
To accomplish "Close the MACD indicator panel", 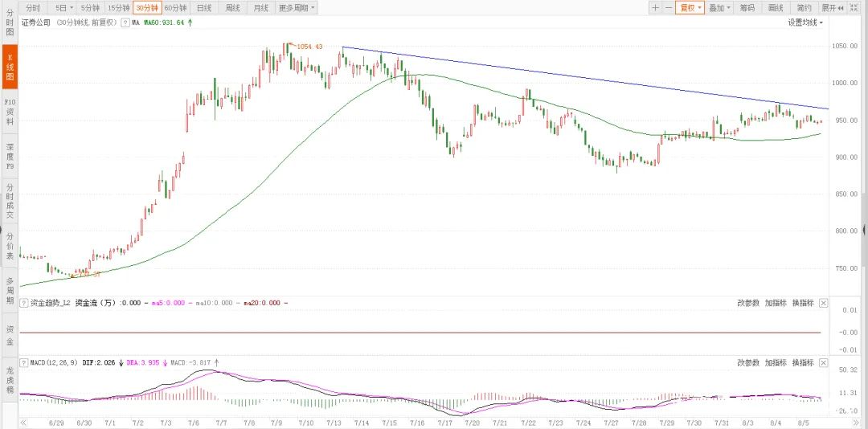I will coord(823,362).
